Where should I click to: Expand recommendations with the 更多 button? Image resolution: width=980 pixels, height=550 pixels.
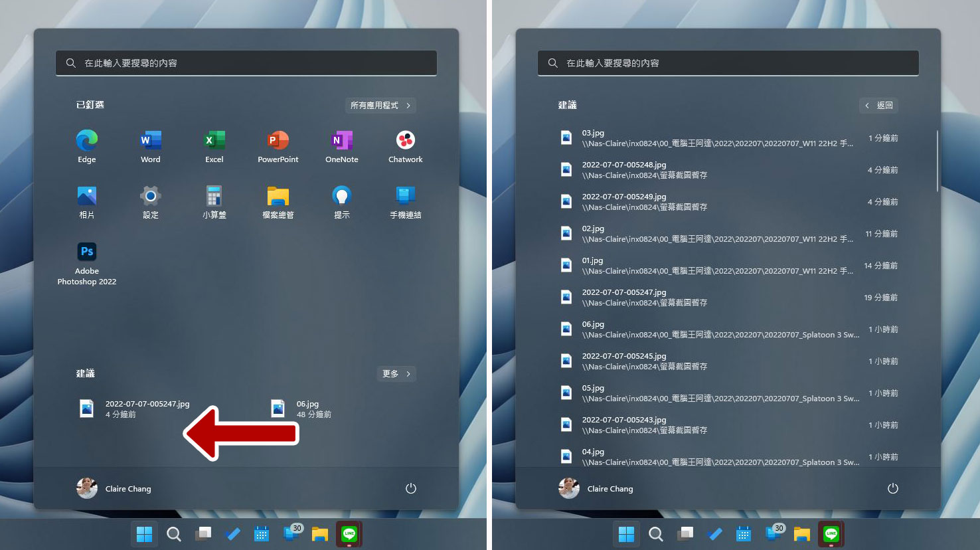point(396,374)
